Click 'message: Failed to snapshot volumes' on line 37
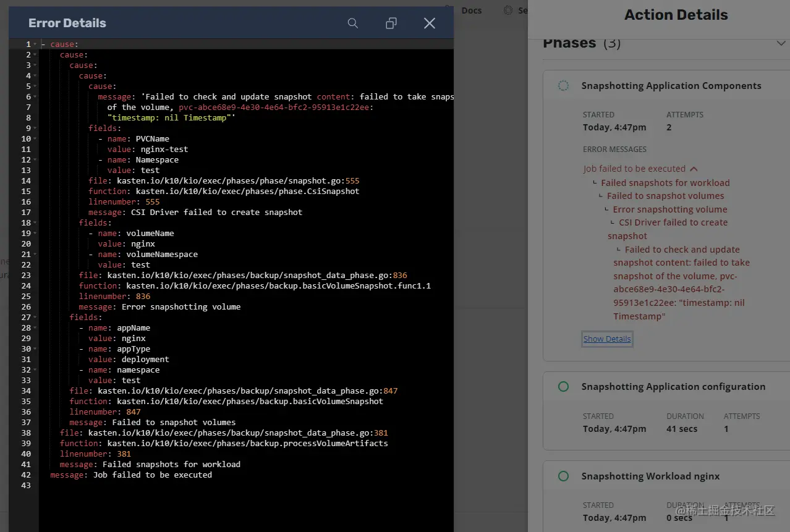This screenshot has width=790, height=532. (153, 423)
